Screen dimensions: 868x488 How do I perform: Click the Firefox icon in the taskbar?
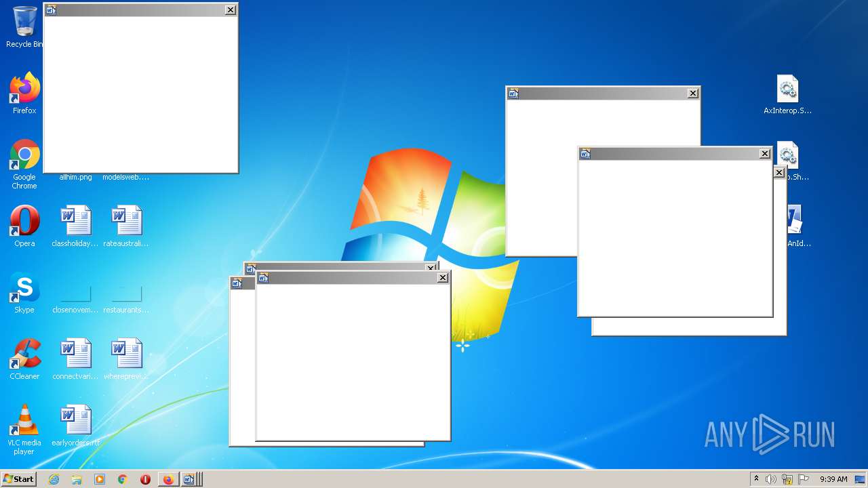tap(168, 479)
